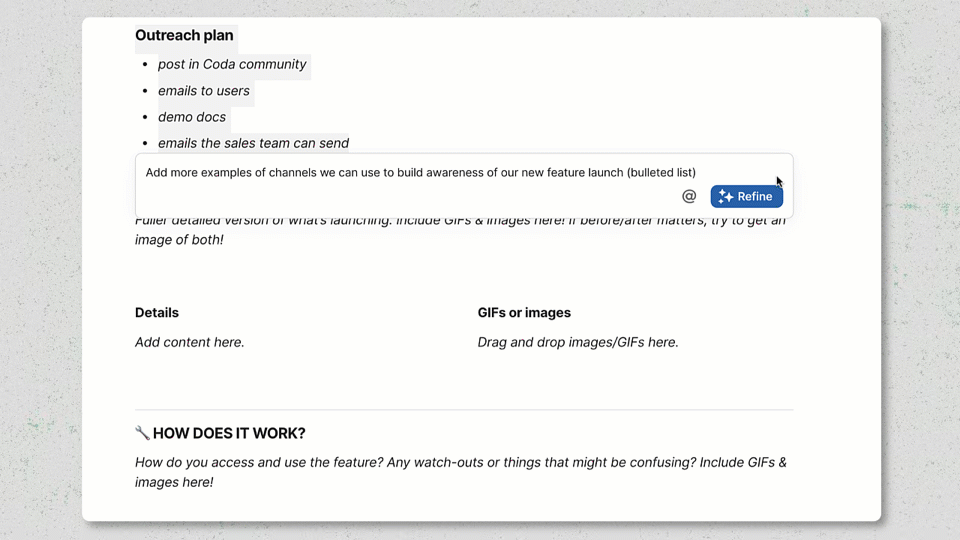Click the wrench emoji before HOW DOES IT WORK
This screenshot has height=540, width=960.
pos(142,433)
